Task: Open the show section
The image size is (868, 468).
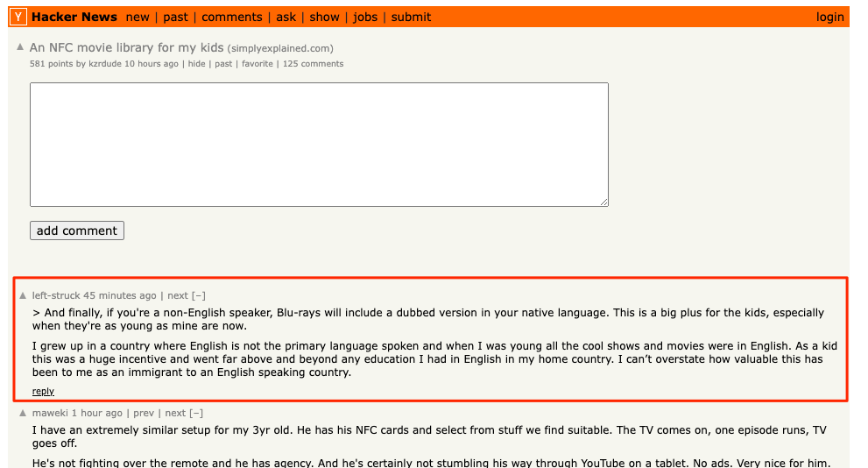Action: (324, 18)
